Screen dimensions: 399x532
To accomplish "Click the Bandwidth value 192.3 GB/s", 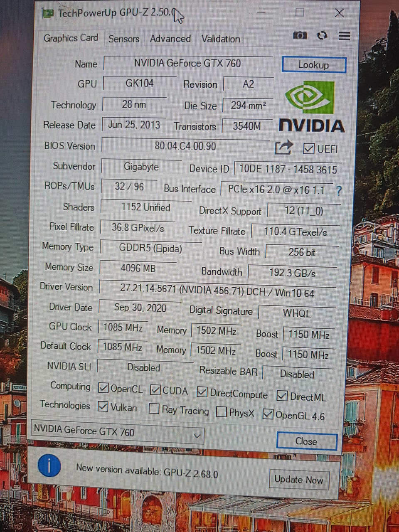I will coord(293,273).
